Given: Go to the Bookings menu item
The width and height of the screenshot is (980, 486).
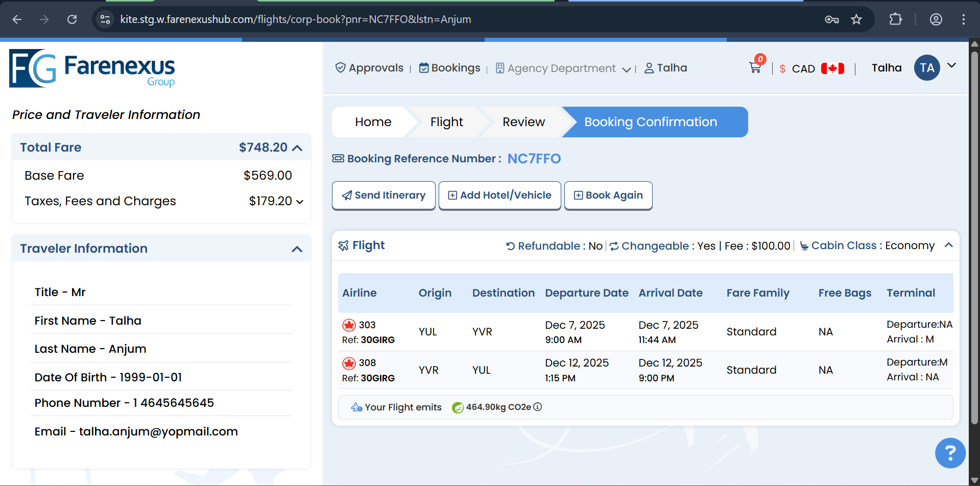Looking at the screenshot, I should (449, 68).
